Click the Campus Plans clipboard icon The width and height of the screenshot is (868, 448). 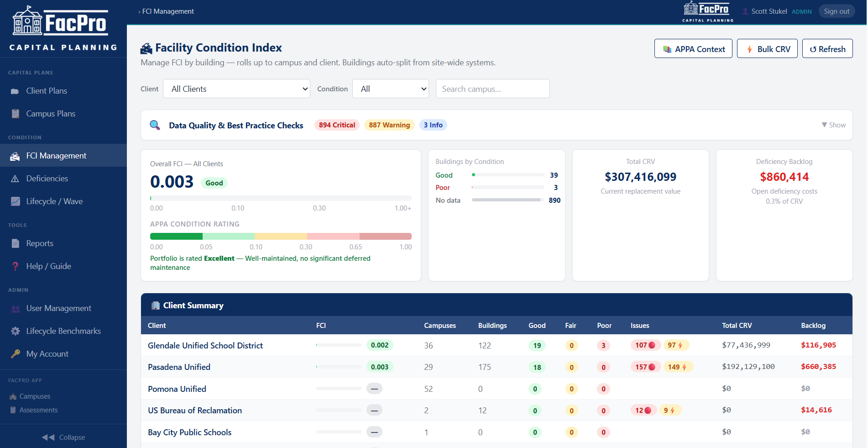click(x=15, y=114)
